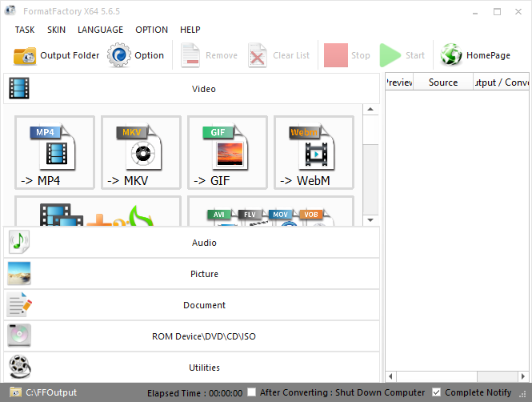Viewport: 532px width, 402px height.
Task: Open the LANGUAGE menu
Action: [101, 30]
